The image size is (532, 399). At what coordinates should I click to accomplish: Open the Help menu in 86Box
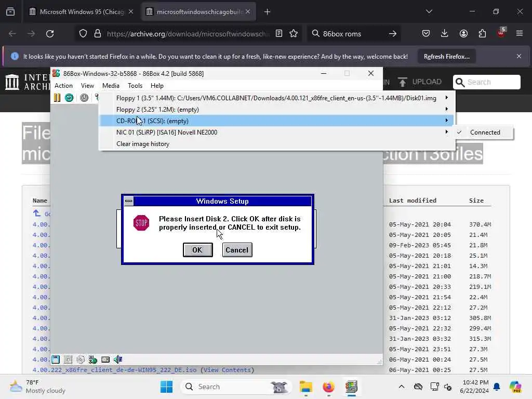tap(157, 86)
